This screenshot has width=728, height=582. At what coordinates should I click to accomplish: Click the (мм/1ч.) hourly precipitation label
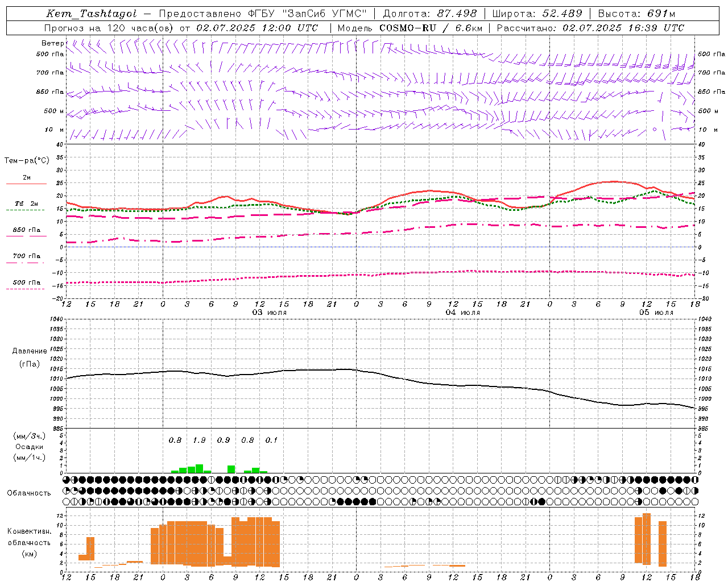pos(30,458)
